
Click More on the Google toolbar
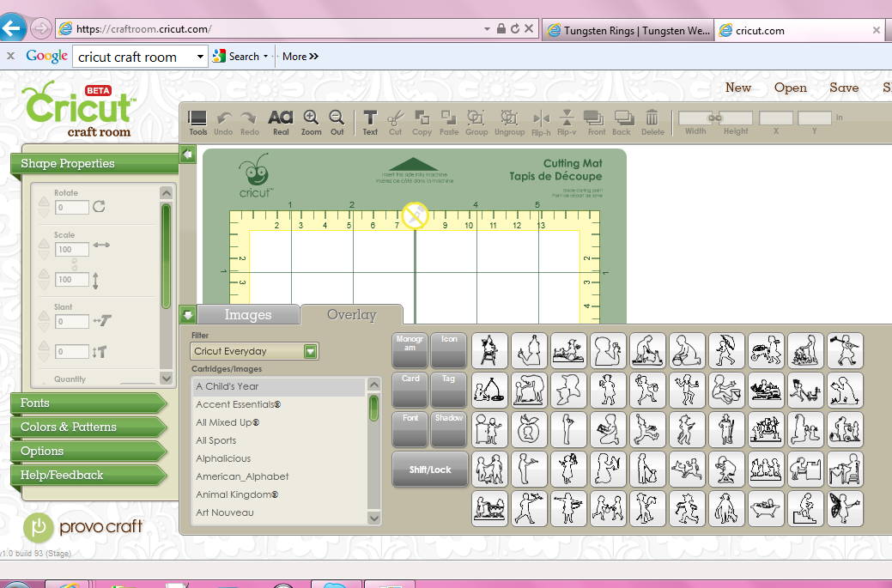[x=300, y=57]
